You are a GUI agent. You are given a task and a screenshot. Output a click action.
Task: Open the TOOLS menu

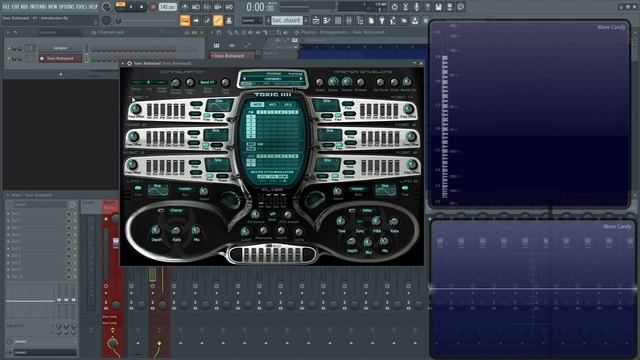coord(82,7)
